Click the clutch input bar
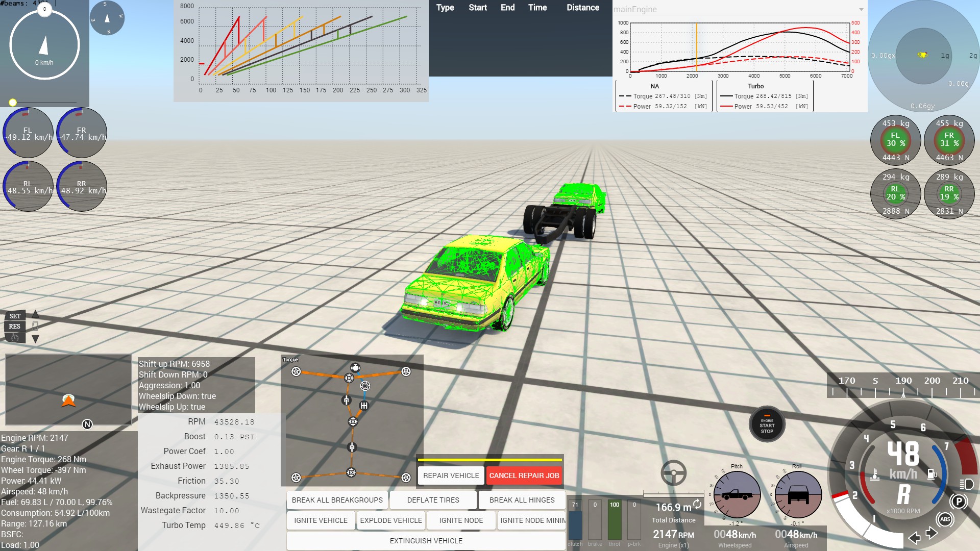980x551 pixels. tap(575, 520)
